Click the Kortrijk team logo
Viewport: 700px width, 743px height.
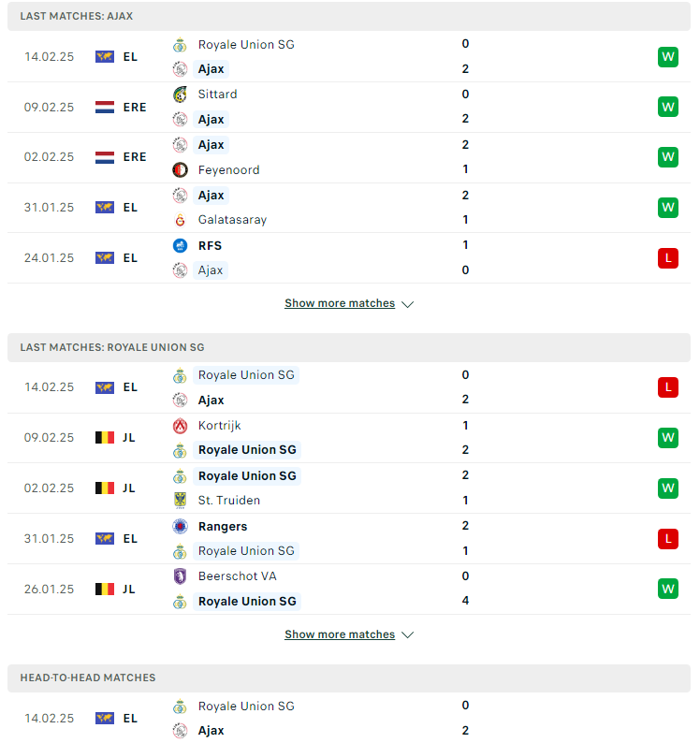point(180,426)
